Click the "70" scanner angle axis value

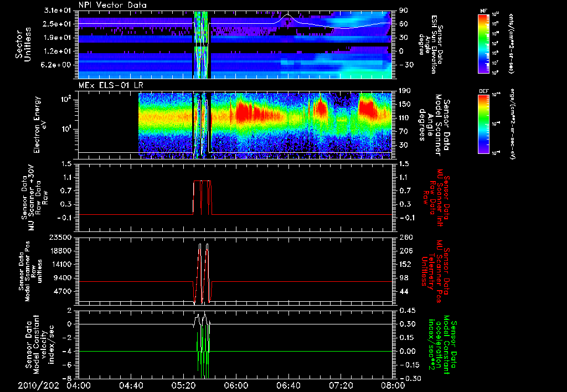[x=404, y=131]
